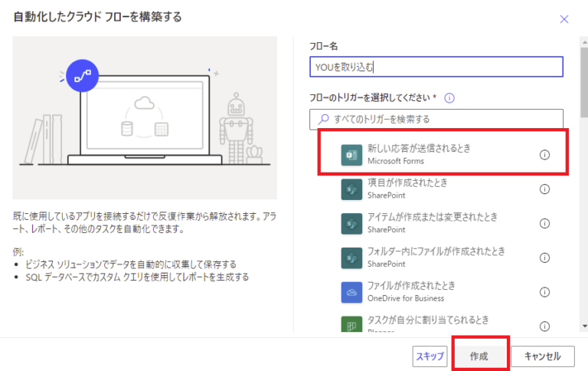Open info for 項目が作成されたとき trigger
This screenshot has height=371, width=588.
tap(545, 189)
